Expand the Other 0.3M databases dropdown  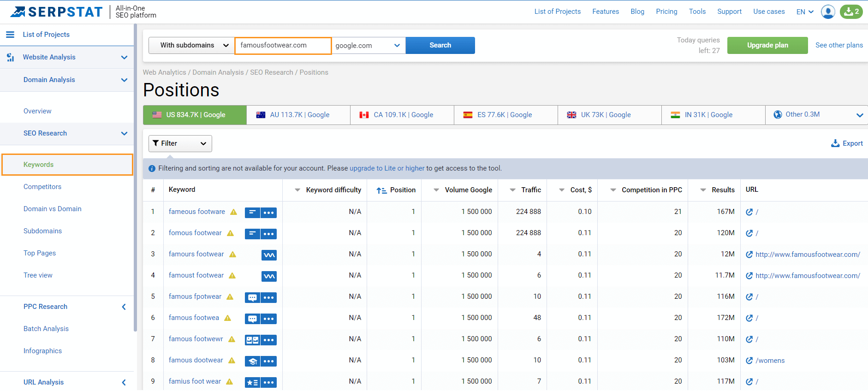[860, 115]
